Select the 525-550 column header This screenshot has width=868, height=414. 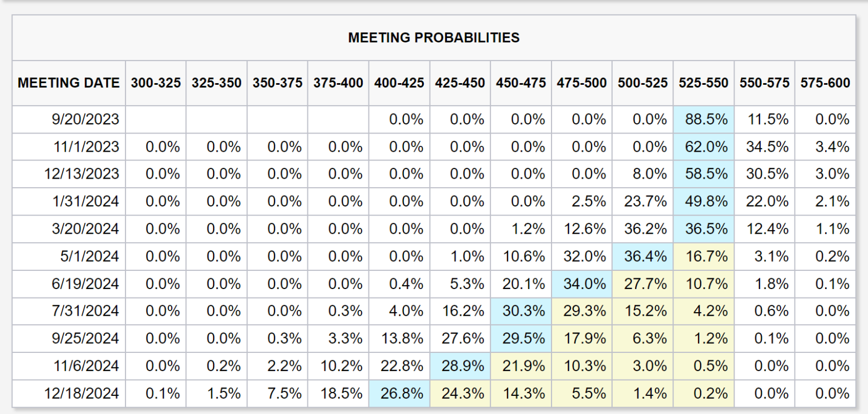pyautogui.click(x=704, y=83)
